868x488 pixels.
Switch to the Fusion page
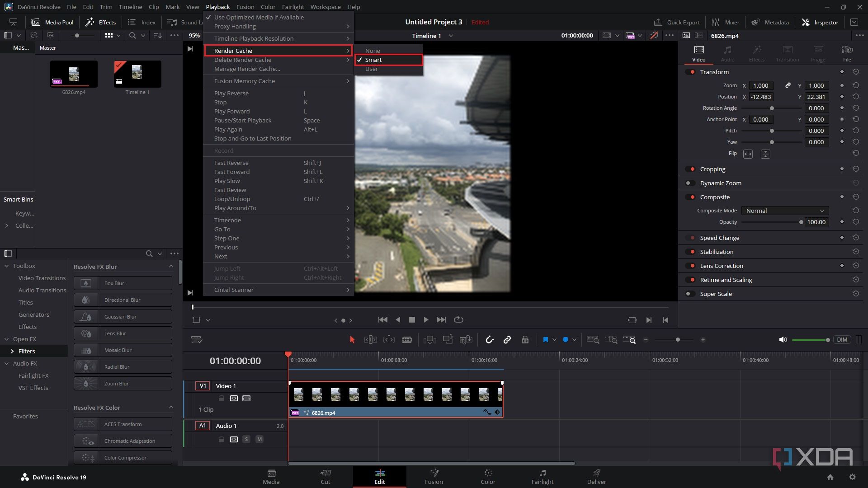point(434,477)
